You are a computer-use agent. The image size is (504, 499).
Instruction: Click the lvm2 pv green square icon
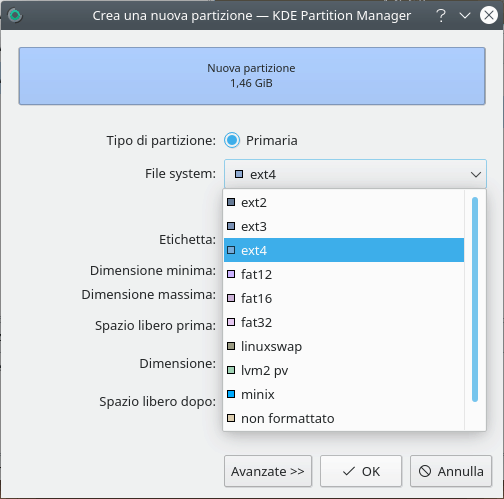pyautogui.click(x=231, y=370)
